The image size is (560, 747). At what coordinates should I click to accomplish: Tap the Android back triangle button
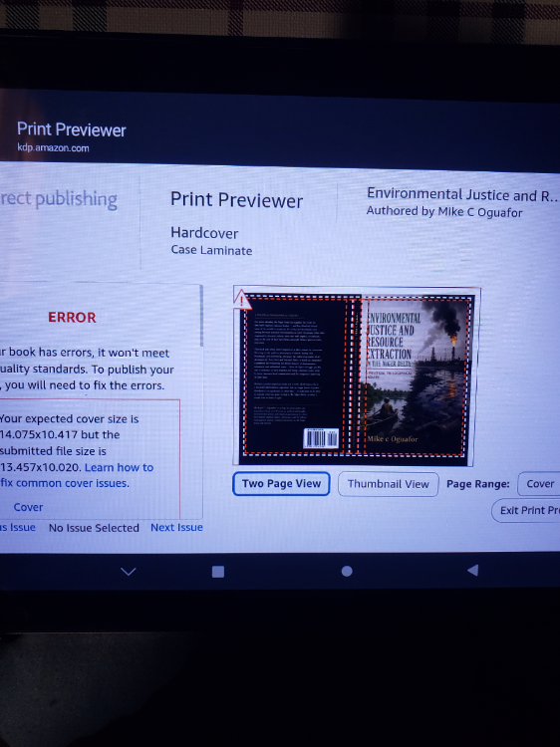coord(472,570)
